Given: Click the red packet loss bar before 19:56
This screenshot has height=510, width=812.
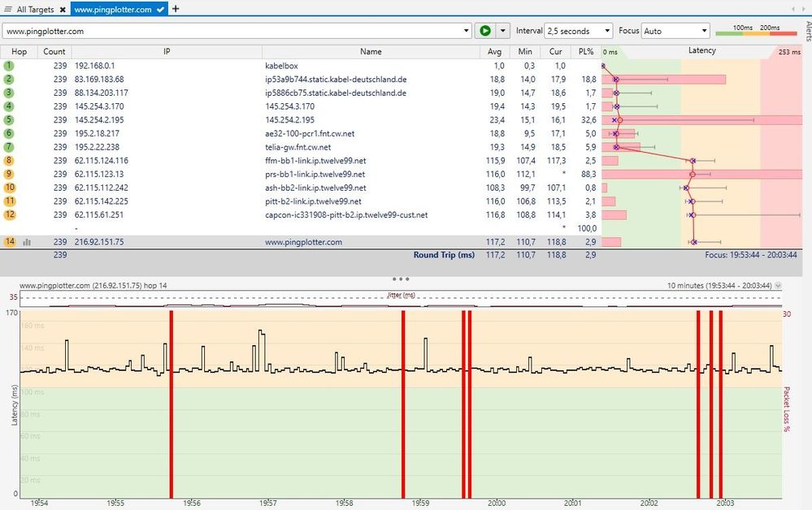Looking at the screenshot, I should coord(172,404).
